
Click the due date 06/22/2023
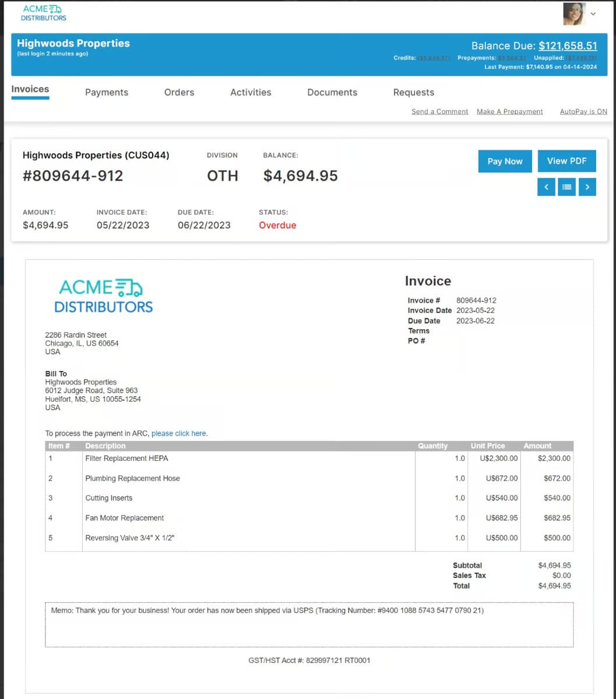pos(204,225)
